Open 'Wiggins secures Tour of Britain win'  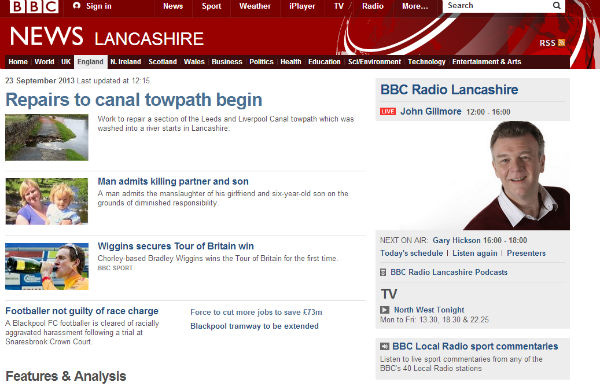click(x=176, y=246)
